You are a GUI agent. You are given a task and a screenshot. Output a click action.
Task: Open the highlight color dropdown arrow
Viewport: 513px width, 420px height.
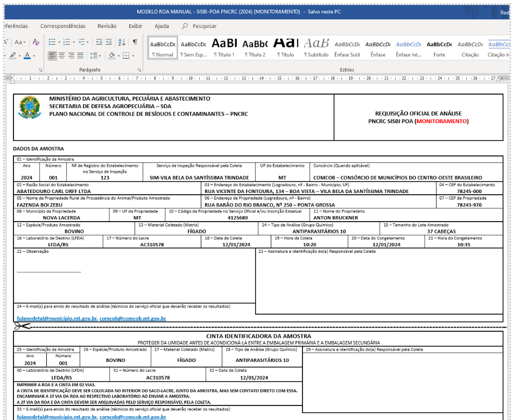pyautogui.click(x=19, y=56)
